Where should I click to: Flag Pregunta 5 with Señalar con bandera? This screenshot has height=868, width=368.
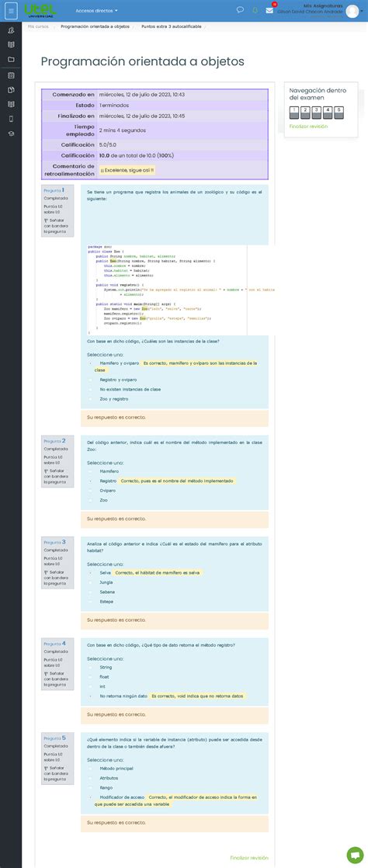56,774
